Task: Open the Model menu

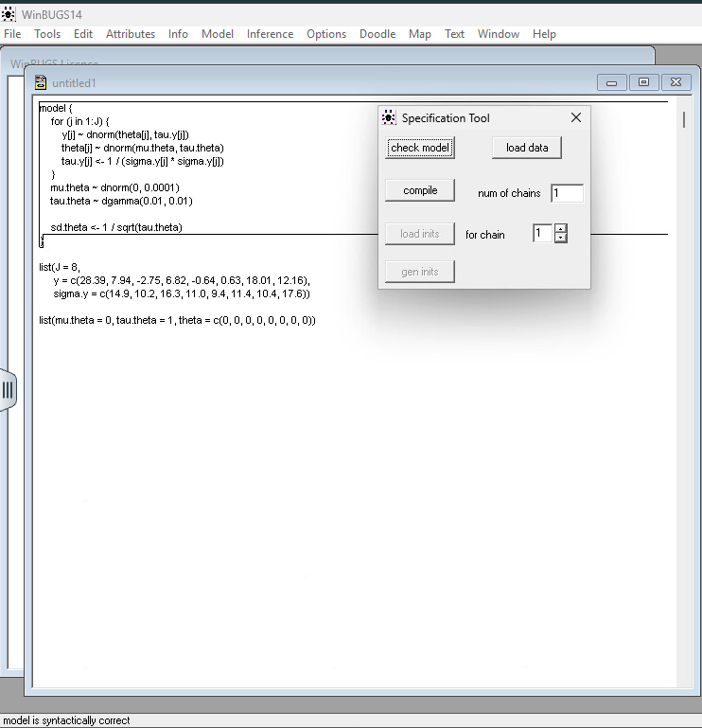Action: pos(217,34)
